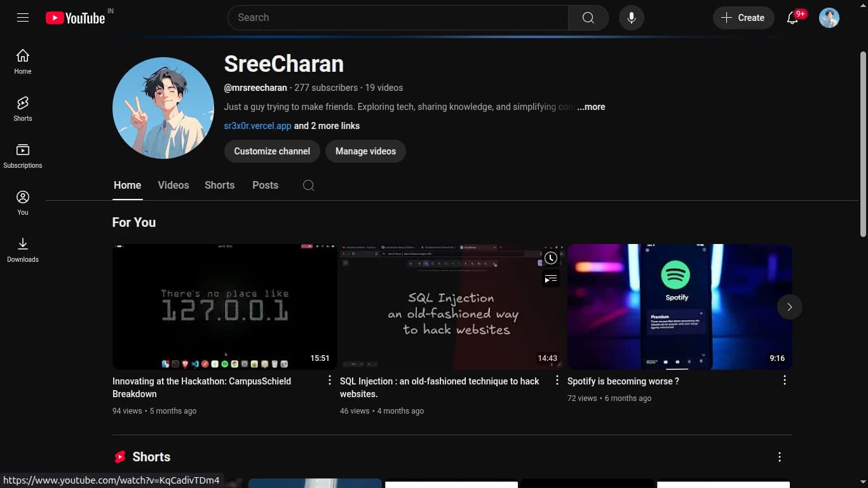
Task: Click the Customize channel button
Action: click(x=272, y=151)
